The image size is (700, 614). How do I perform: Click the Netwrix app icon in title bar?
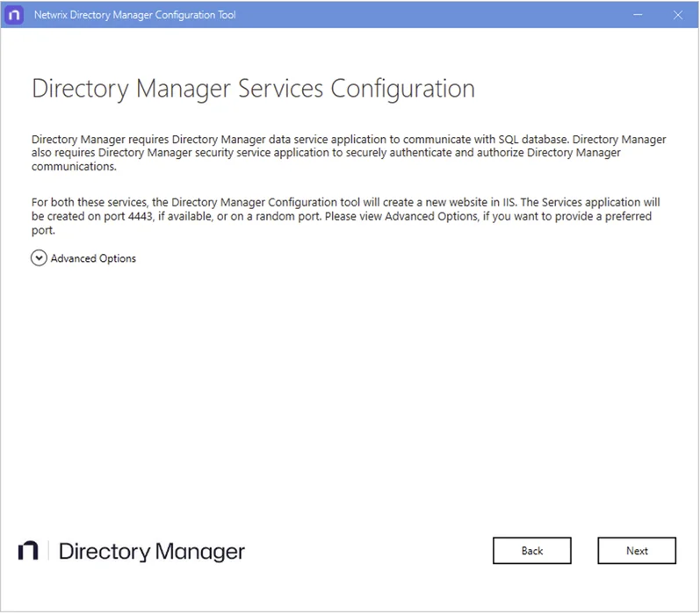pos(14,15)
